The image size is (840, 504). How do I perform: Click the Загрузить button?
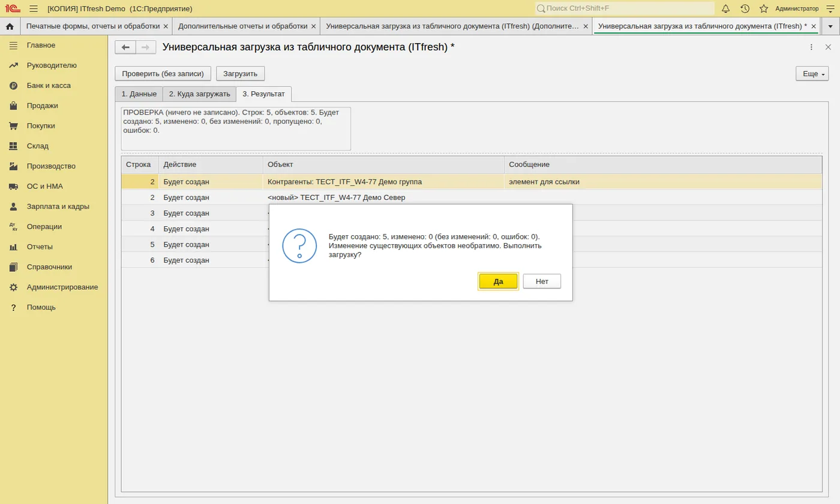pyautogui.click(x=240, y=73)
